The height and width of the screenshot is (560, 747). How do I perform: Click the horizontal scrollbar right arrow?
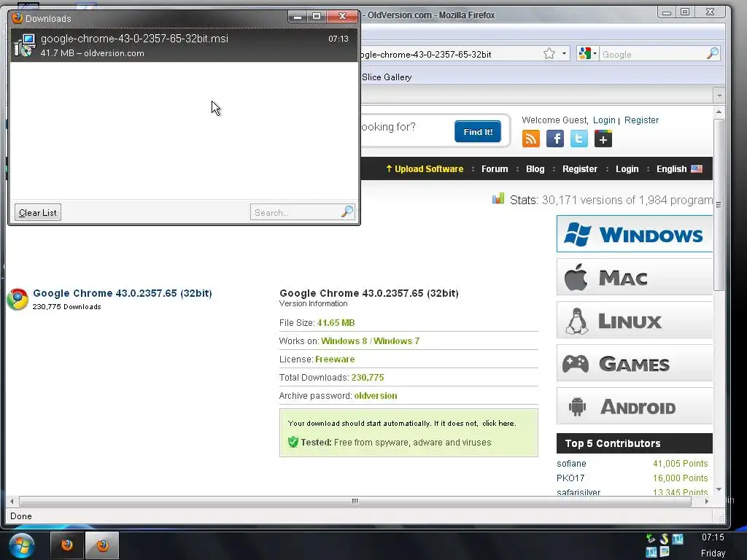pyautogui.click(x=706, y=501)
